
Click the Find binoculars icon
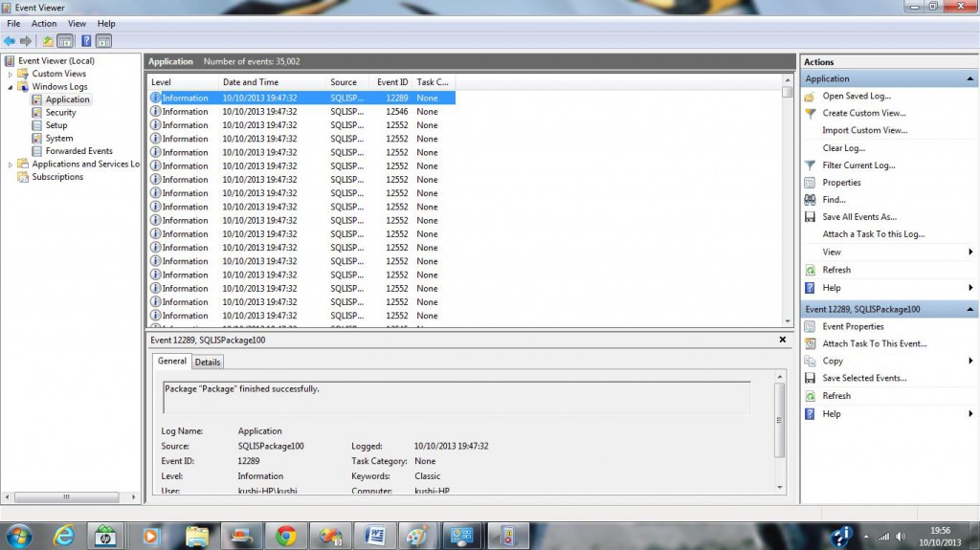[x=810, y=200]
